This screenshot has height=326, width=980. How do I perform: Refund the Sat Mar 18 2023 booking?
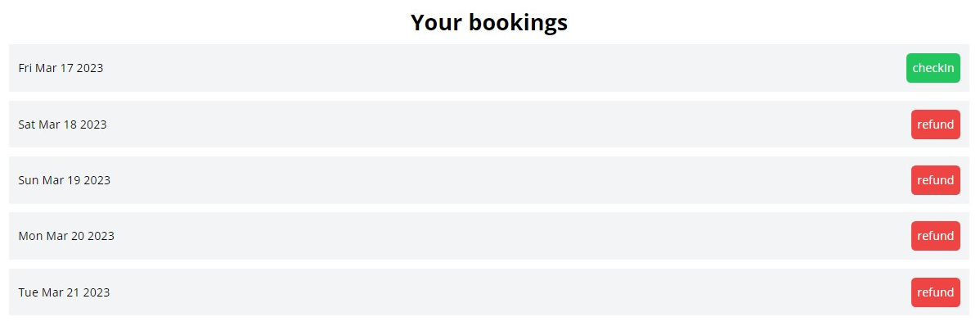(x=935, y=125)
